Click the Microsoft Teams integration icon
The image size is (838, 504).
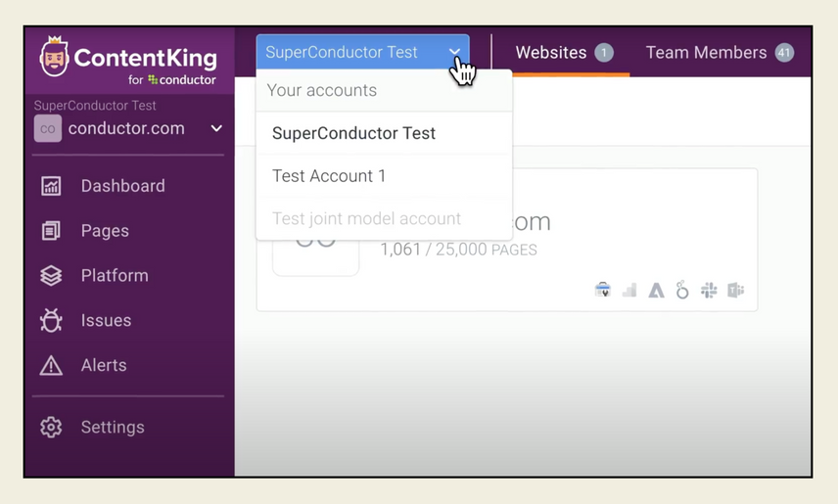coord(736,291)
